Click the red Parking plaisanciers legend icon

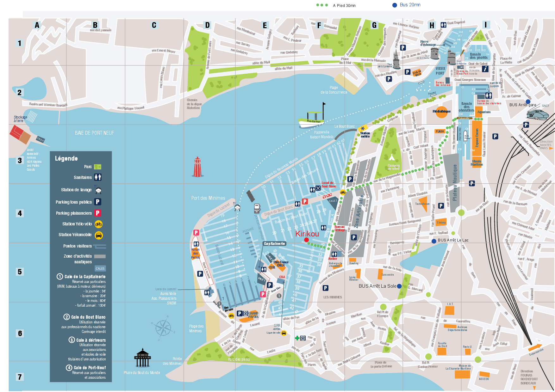(x=98, y=213)
